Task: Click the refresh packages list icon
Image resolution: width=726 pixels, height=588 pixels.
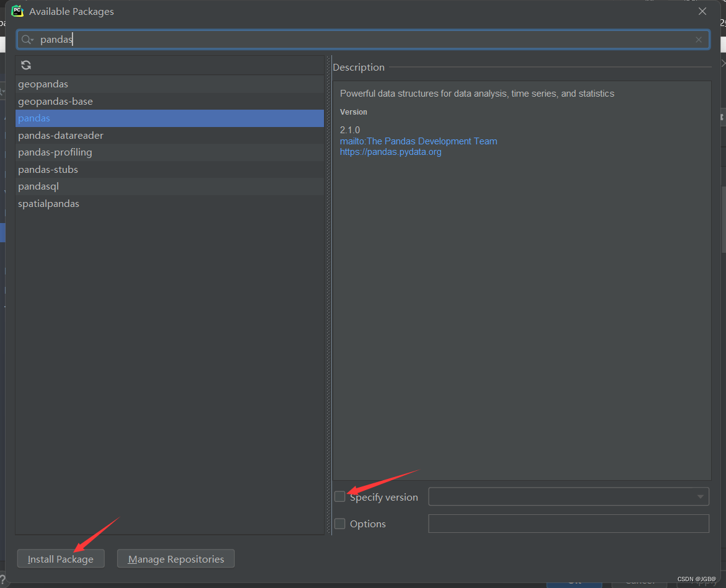Action: (x=26, y=65)
